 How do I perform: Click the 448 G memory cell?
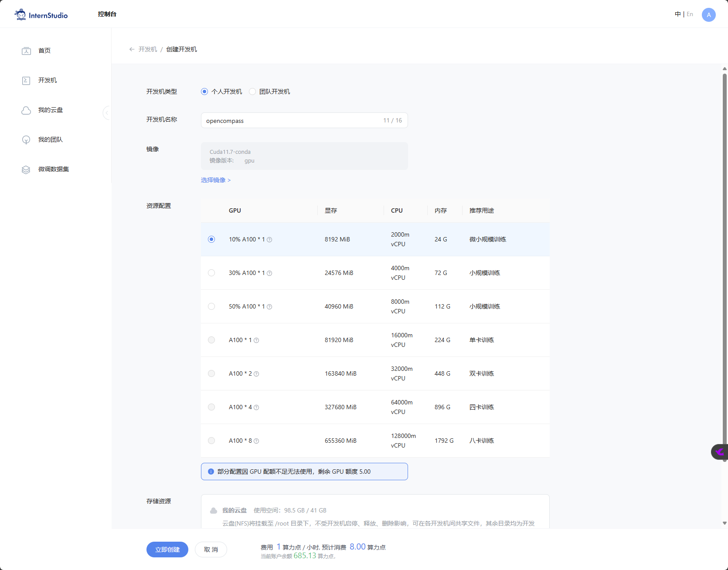pyautogui.click(x=442, y=373)
